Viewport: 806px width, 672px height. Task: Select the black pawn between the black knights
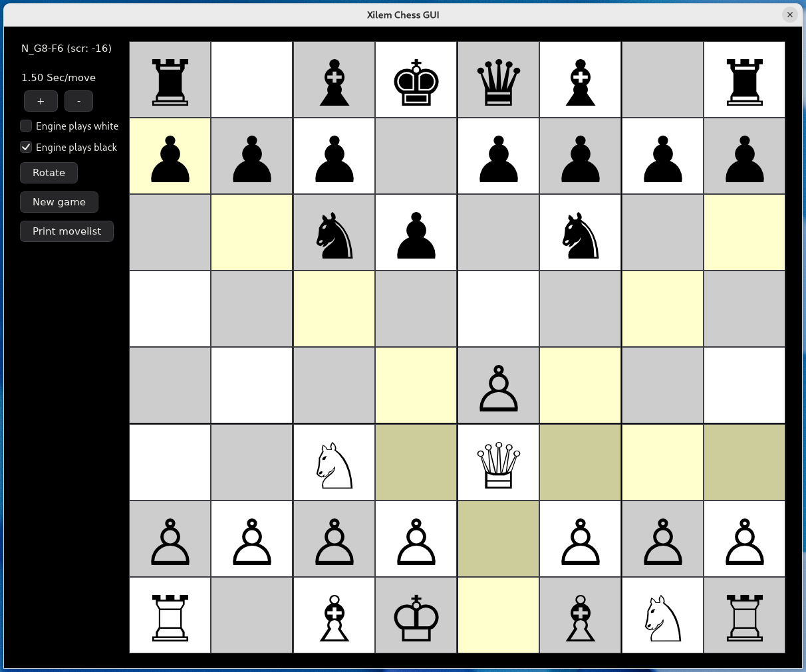coord(416,234)
